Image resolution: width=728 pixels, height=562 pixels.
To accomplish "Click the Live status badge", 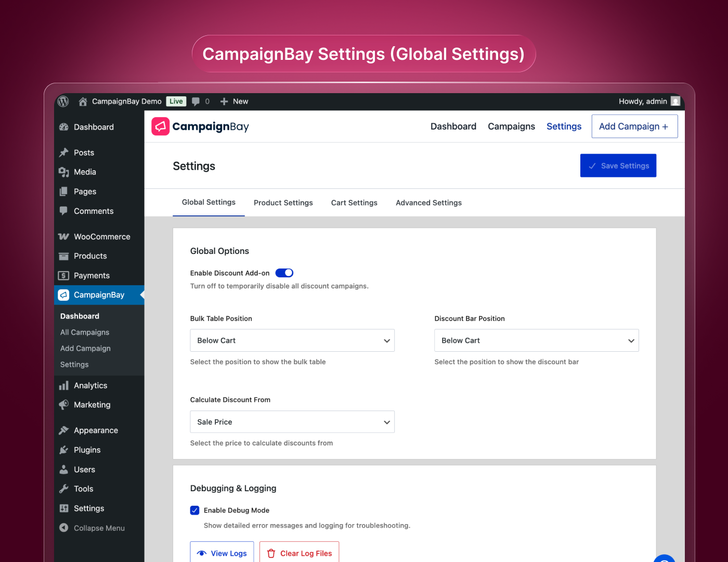I will (176, 101).
